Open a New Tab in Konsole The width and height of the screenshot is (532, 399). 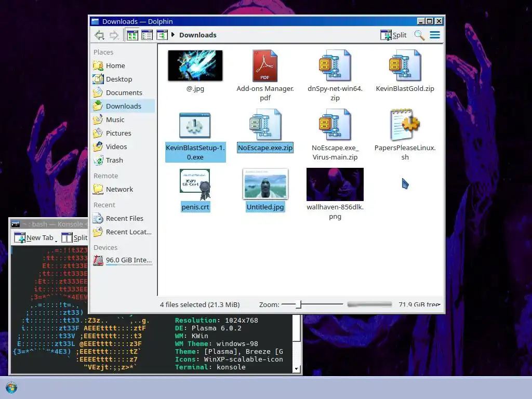(34, 238)
